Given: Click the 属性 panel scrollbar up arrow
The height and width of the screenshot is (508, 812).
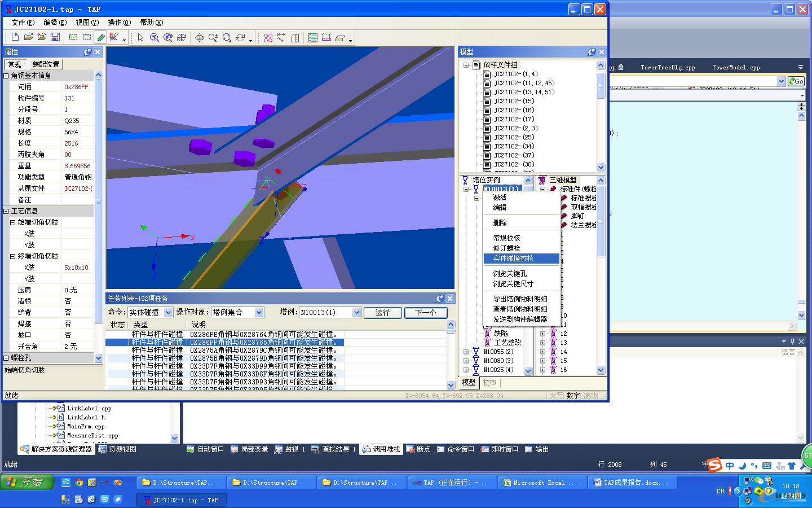Looking at the screenshot, I should point(98,75).
